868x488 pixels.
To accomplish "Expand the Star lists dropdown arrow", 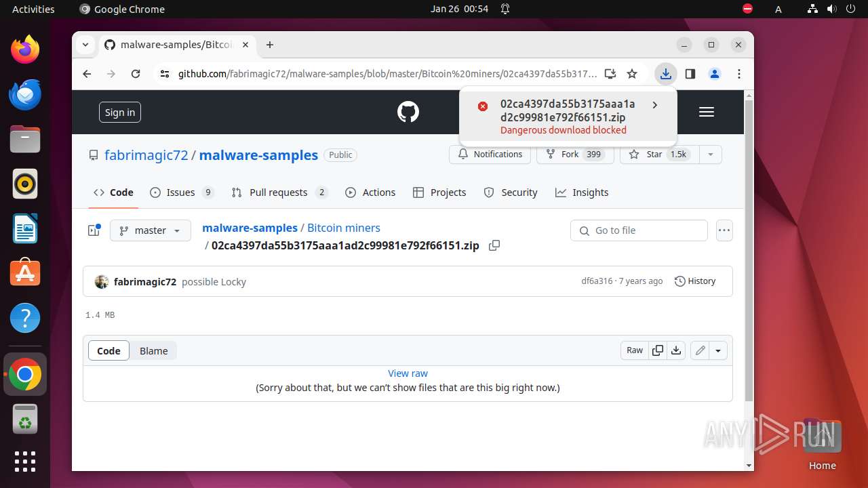I will click(711, 155).
